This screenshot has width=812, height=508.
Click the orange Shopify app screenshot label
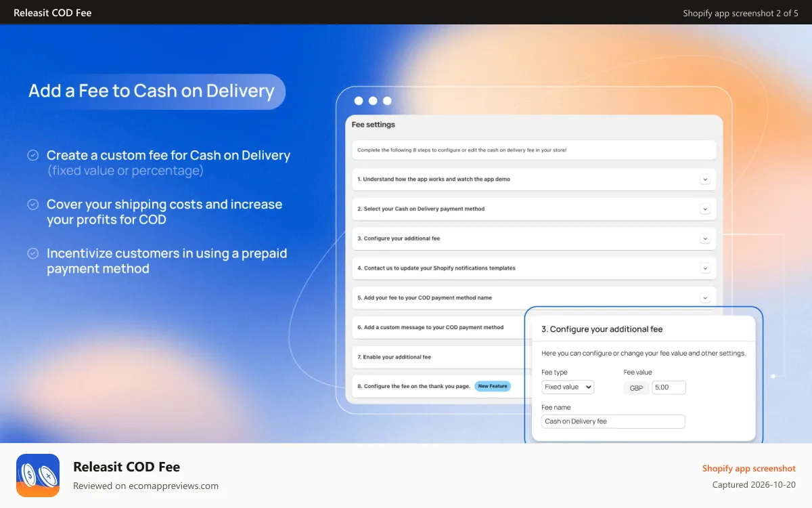749,469
